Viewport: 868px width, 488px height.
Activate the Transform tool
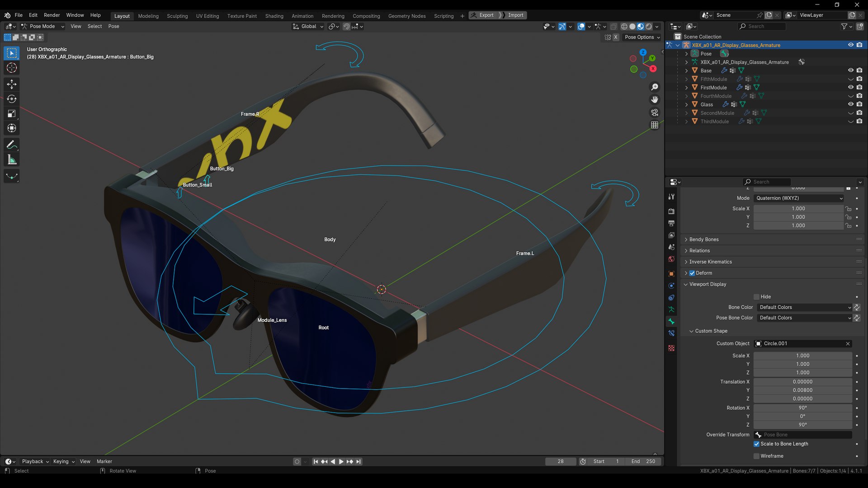point(12,128)
